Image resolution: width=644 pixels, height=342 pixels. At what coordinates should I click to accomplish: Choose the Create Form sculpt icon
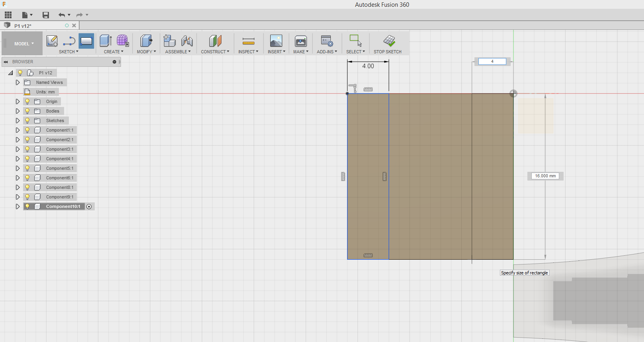pos(123,41)
